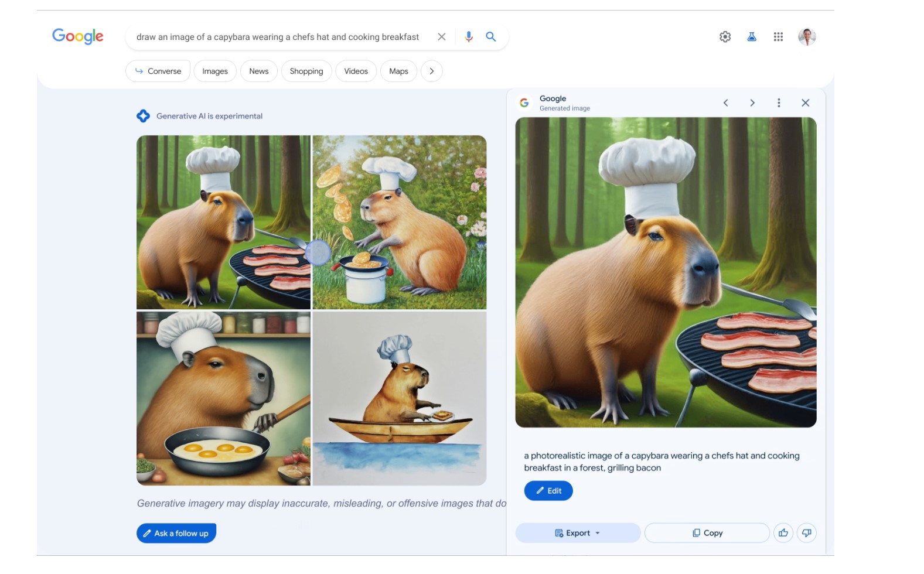Click the generative imagery disclaimer text
The width and height of the screenshot is (924, 574).
pyautogui.click(x=322, y=503)
